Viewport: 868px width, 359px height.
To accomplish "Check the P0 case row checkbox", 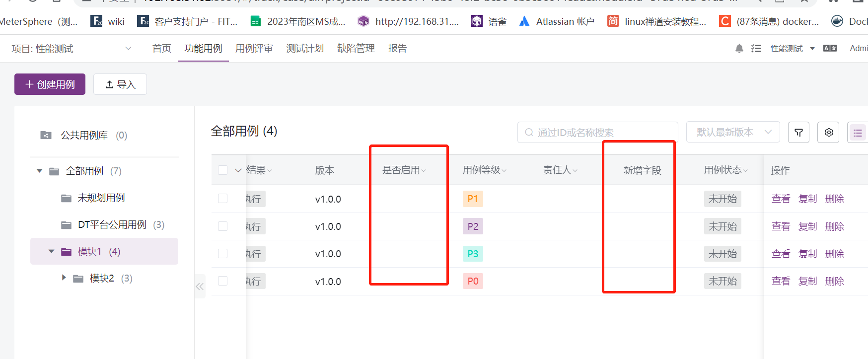I will pos(223,281).
